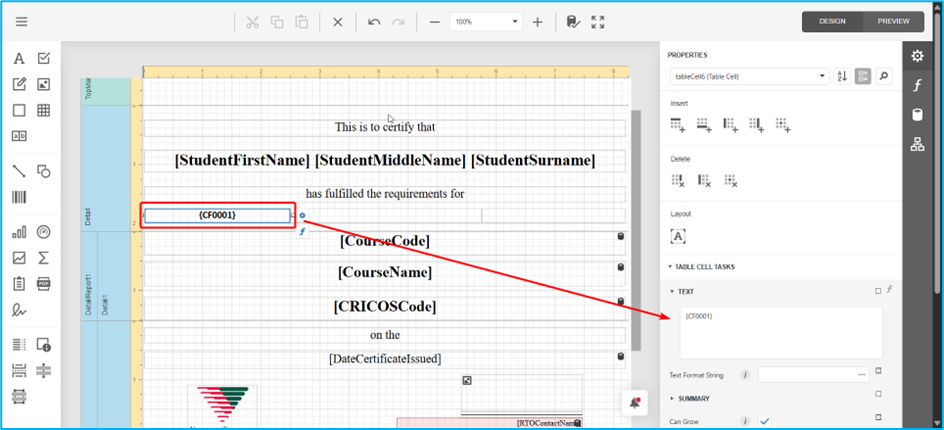The height and width of the screenshot is (430, 944).
Task: Open the zoom level 100% dropdown
Action: pos(487,22)
